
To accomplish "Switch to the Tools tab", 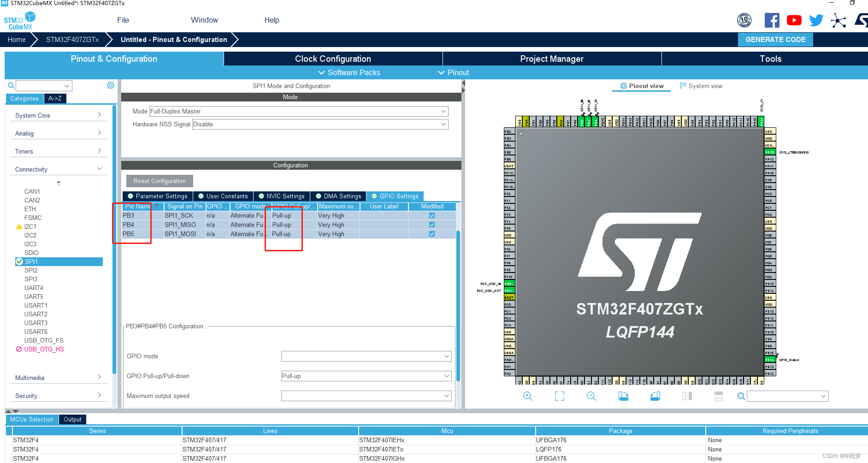I will [x=765, y=59].
